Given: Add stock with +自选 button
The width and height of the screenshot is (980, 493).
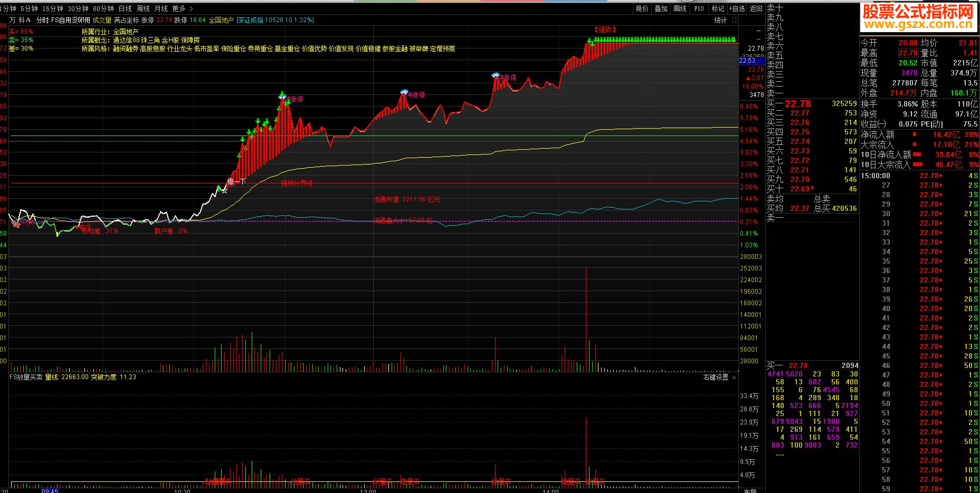Looking at the screenshot, I should [x=737, y=8].
